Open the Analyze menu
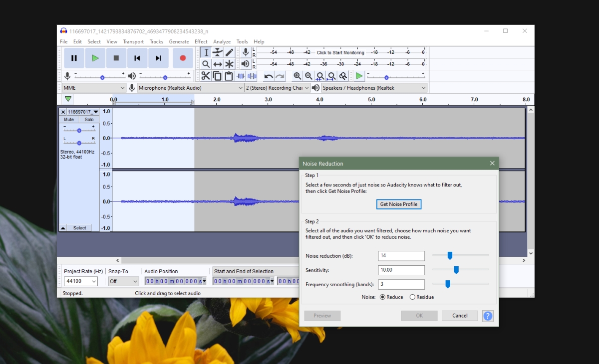The image size is (599, 364). (222, 41)
